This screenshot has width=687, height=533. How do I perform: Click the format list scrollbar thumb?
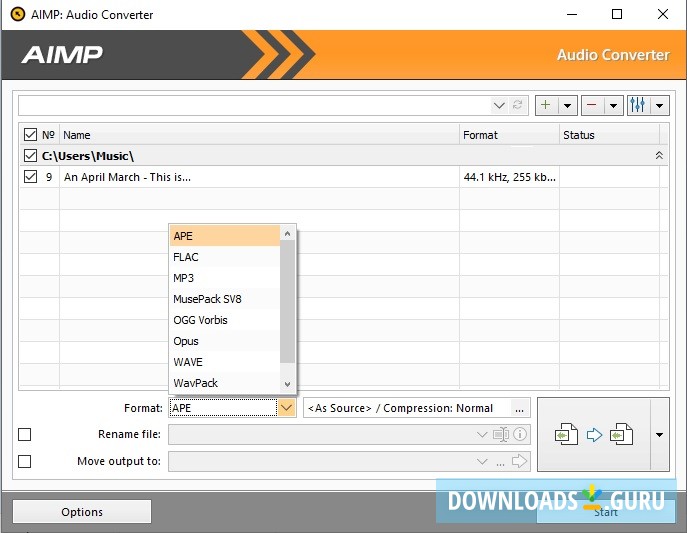pyautogui.click(x=287, y=302)
